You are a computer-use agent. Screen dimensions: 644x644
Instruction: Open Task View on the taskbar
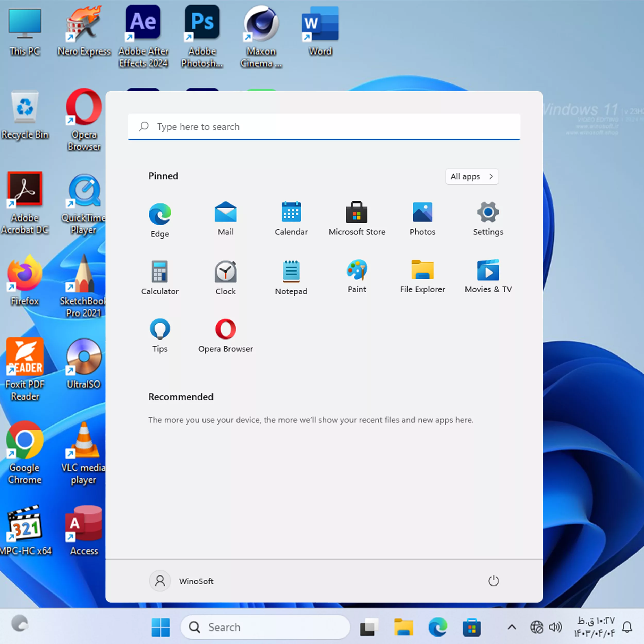point(369,627)
